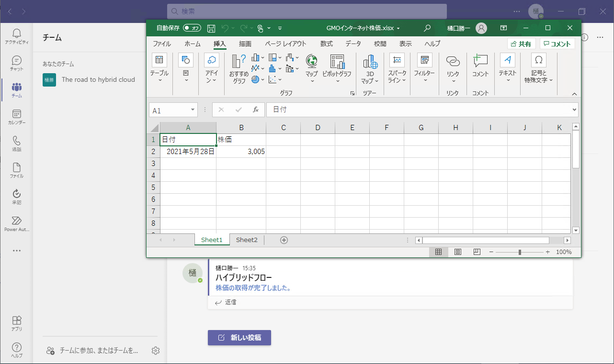Switch to Page Layout view icon

(x=457, y=252)
